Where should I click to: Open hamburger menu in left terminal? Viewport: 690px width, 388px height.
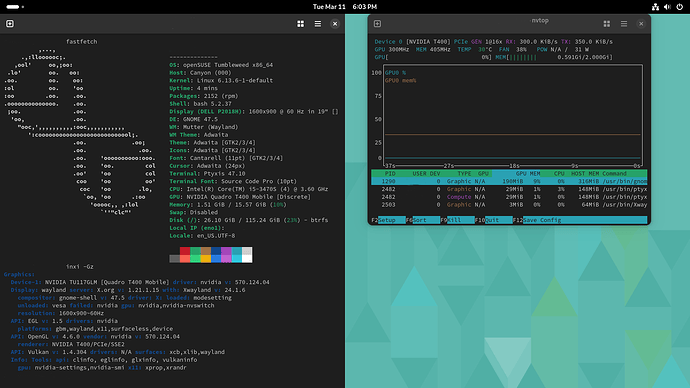tap(318, 24)
